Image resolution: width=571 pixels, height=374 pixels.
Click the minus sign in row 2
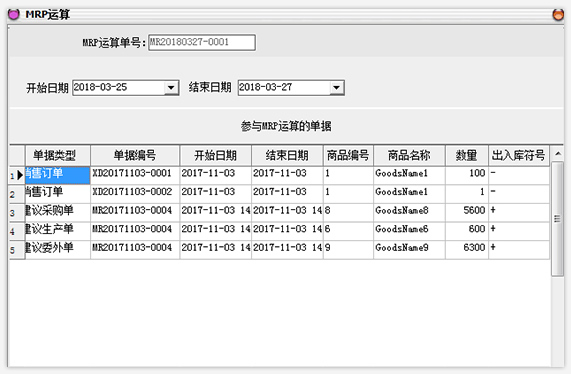(493, 192)
